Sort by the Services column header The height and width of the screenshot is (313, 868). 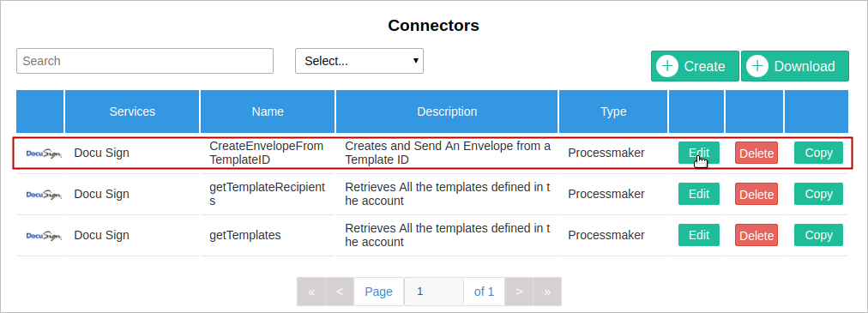click(x=132, y=111)
